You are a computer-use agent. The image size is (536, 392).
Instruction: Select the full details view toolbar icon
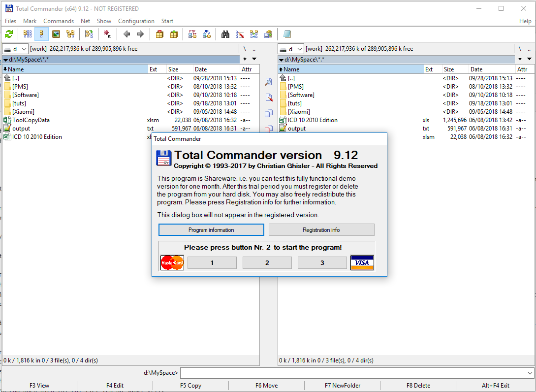tap(42, 34)
